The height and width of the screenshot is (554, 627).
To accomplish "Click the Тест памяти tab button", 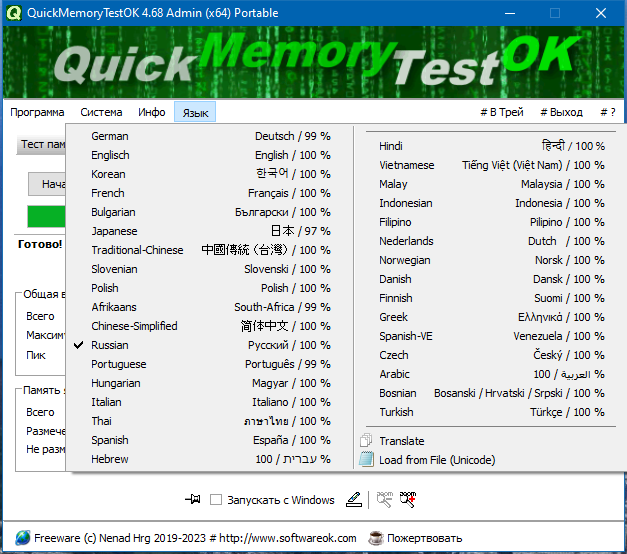I will point(41,144).
